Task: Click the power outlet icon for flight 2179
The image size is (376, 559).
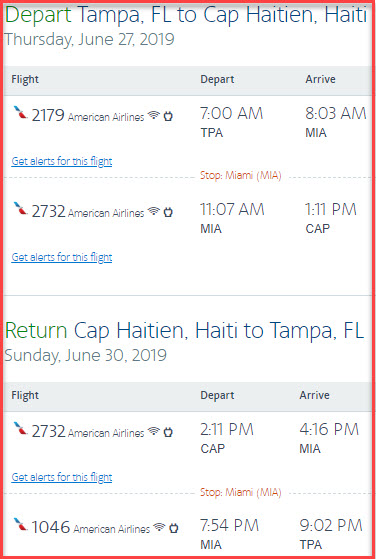Action: pos(168,116)
